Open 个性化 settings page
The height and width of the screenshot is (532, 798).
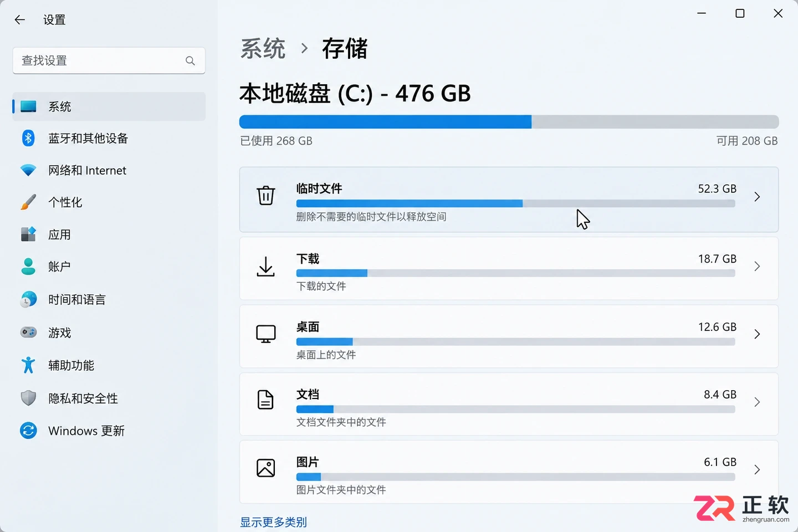(x=109, y=202)
